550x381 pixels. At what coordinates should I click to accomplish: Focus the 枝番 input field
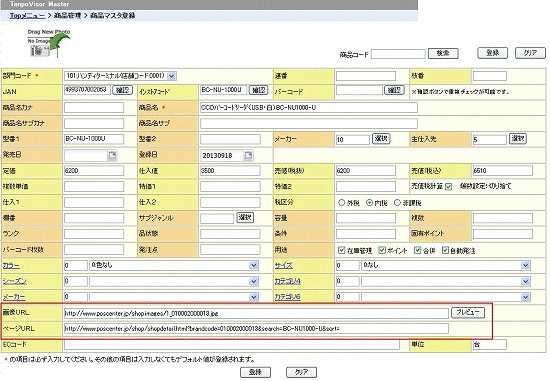tap(490, 76)
